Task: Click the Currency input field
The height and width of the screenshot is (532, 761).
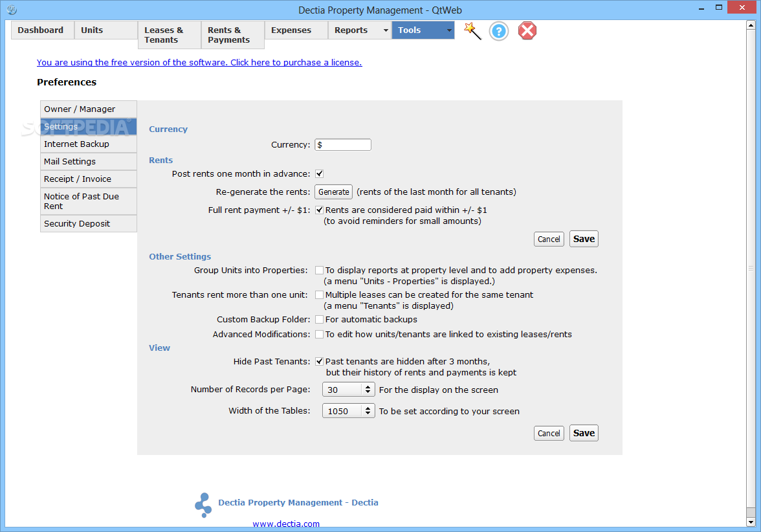Action: click(343, 145)
